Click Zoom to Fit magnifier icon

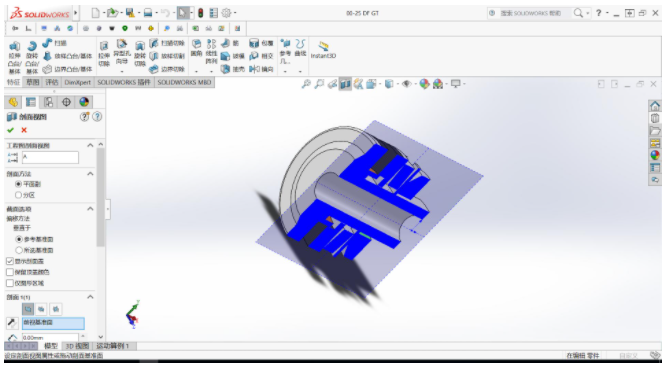[306, 84]
